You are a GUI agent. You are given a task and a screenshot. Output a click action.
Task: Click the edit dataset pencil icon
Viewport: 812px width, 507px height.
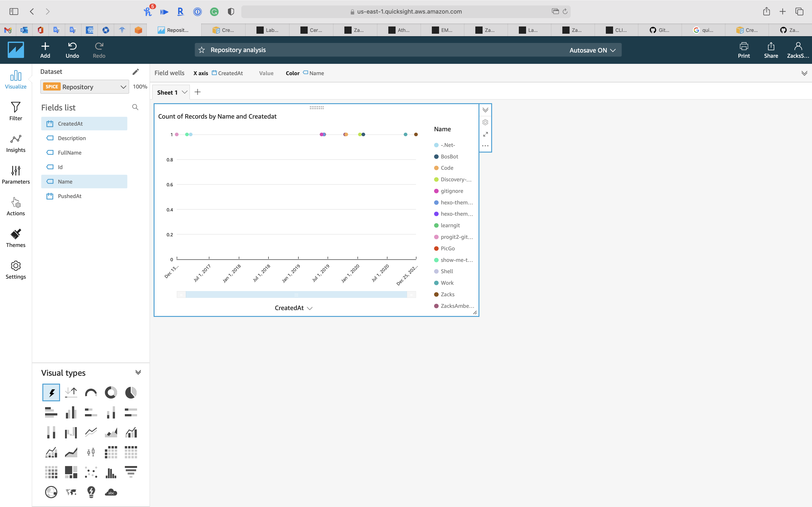pos(135,72)
